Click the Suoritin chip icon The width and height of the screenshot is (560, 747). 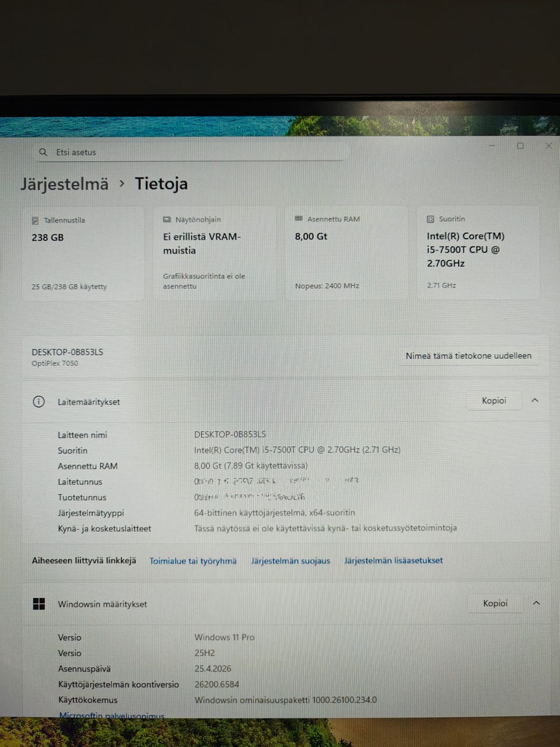430,219
